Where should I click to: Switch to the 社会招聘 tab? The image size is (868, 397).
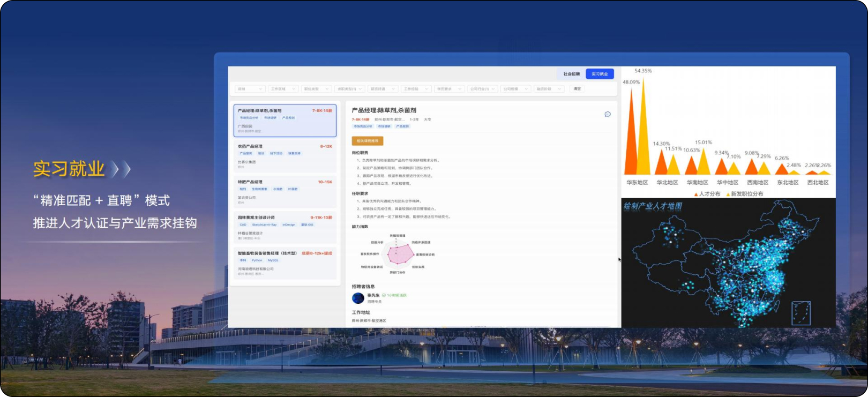pos(571,74)
